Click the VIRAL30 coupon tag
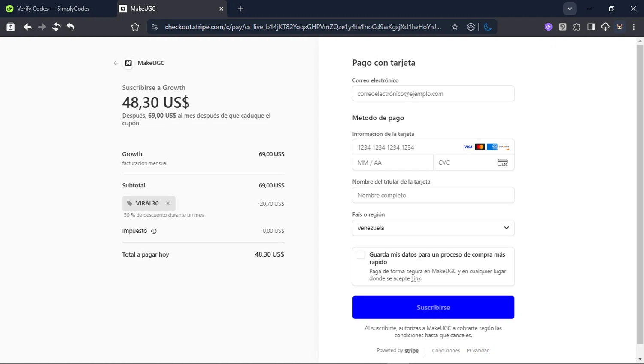Viewport: 644px width, 364px height. point(149,203)
